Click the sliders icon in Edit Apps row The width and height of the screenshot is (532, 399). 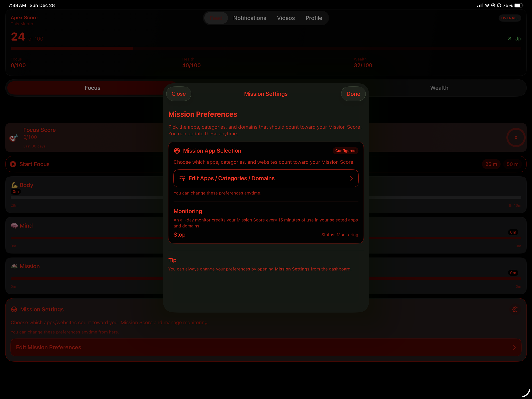pos(182,178)
